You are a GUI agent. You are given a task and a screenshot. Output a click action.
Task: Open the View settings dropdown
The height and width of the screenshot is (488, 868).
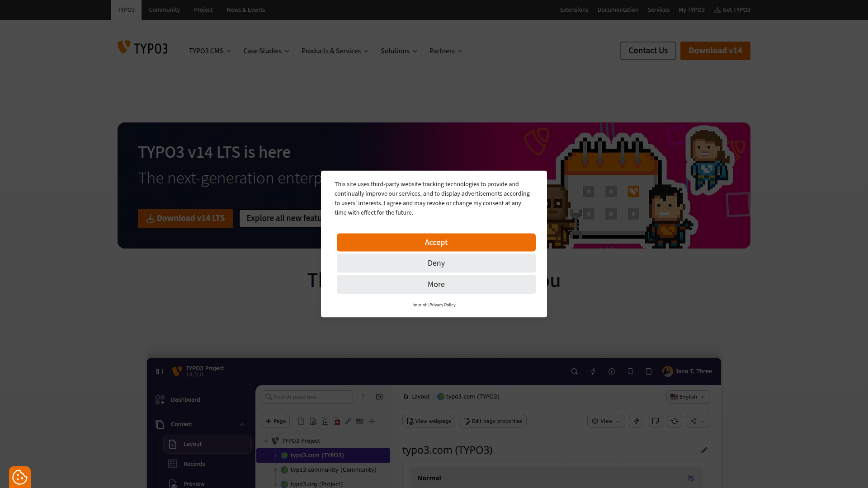click(x=606, y=421)
